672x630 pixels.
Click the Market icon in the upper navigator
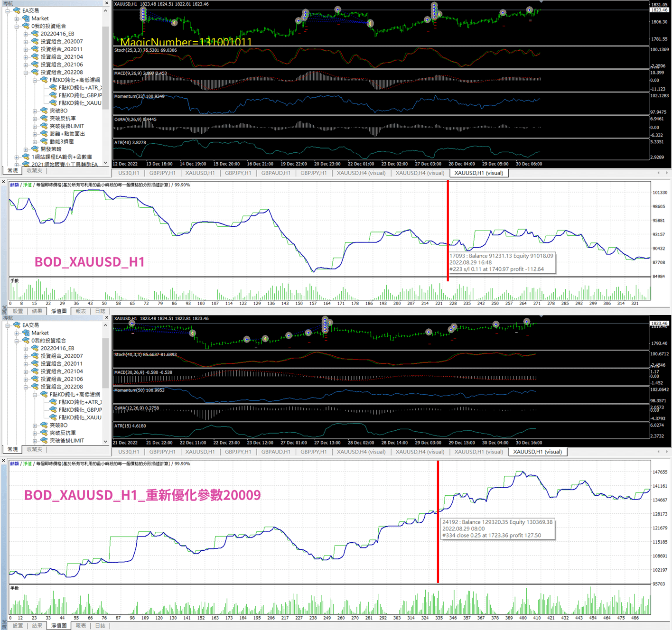[x=26, y=19]
